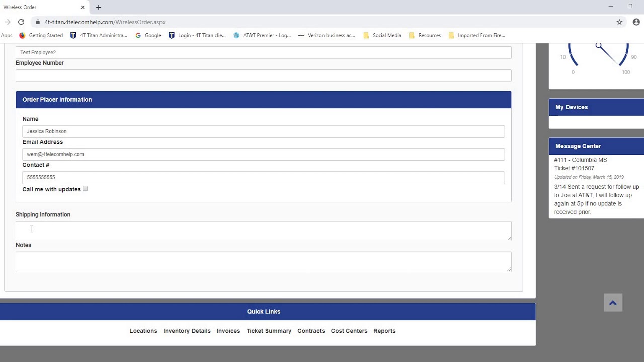
Task: Open the Ticket Summary quick link
Action: (269, 331)
